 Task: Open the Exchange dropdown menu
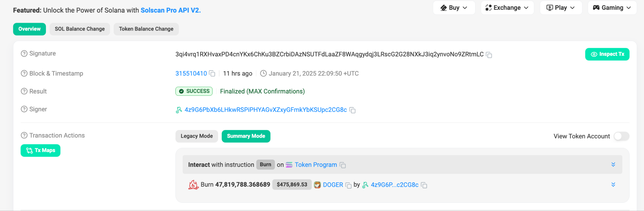pos(507,8)
